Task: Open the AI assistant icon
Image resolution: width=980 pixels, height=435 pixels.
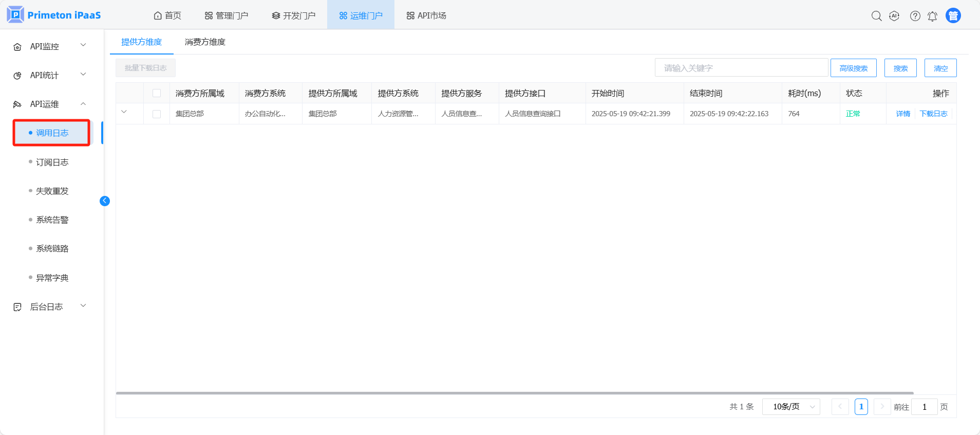Action: click(894, 16)
